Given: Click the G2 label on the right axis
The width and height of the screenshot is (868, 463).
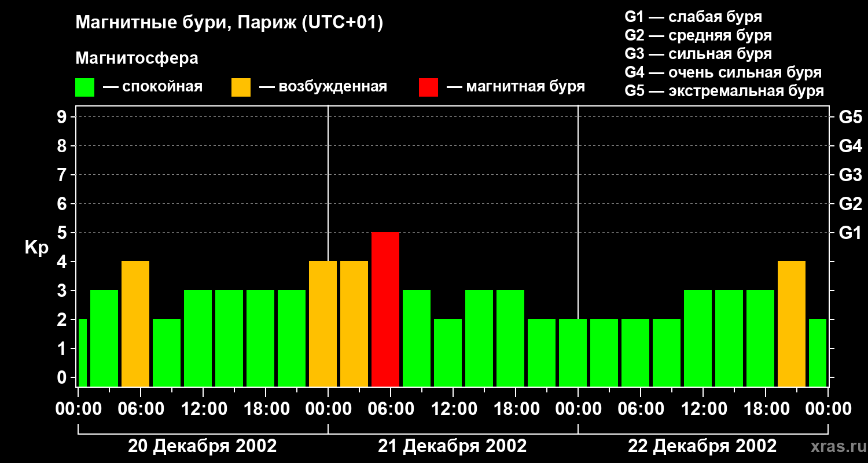Looking at the screenshot, I should 850,204.
